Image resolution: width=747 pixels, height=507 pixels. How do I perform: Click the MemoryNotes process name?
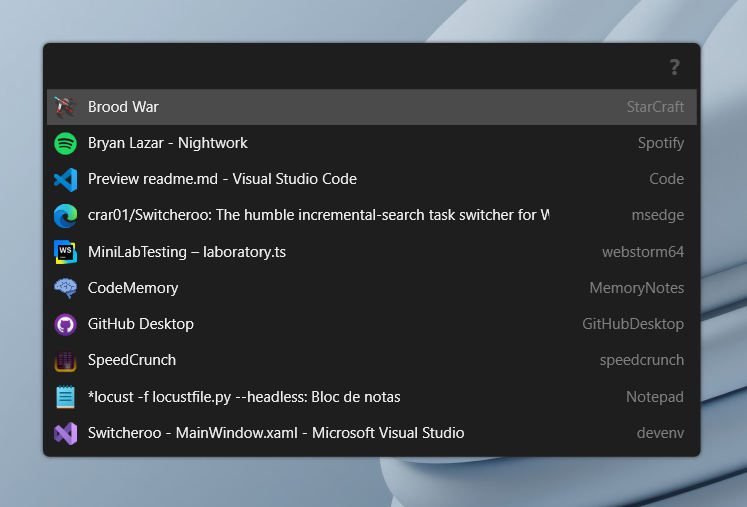click(636, 288)
